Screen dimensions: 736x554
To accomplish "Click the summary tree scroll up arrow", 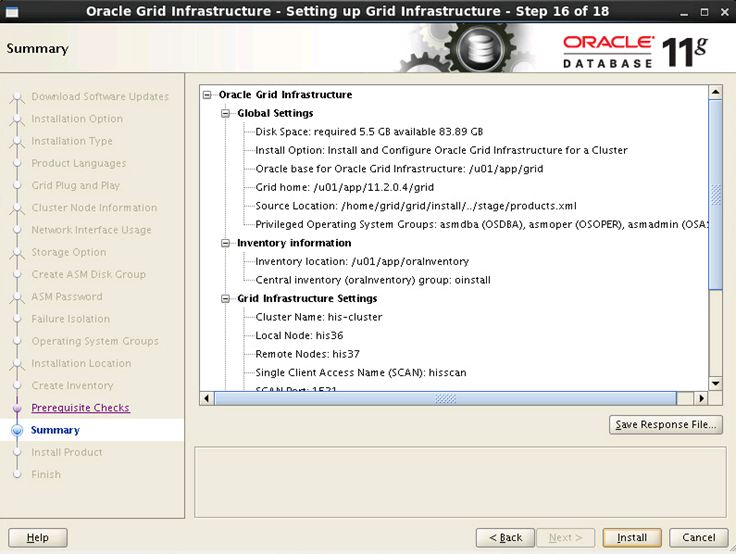I will (715, 92).
